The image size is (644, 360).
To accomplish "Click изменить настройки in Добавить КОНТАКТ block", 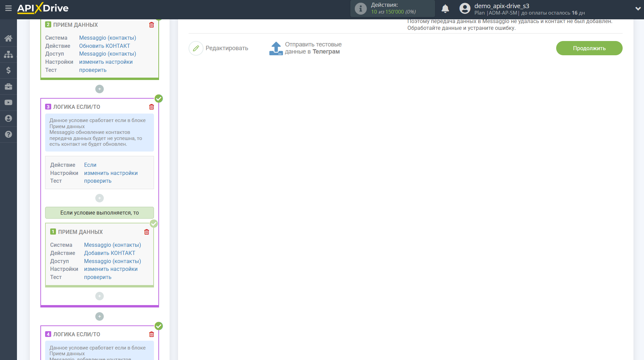I will tap(111, 269).
